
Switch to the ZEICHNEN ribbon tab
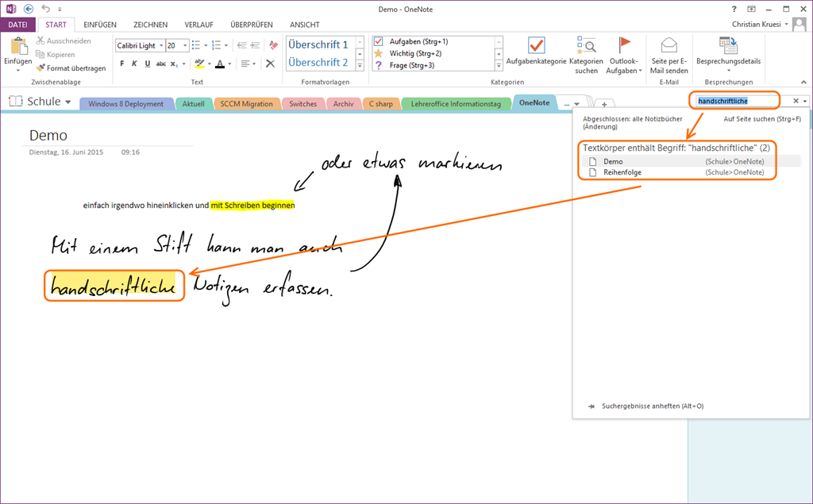tap(149, 25)
